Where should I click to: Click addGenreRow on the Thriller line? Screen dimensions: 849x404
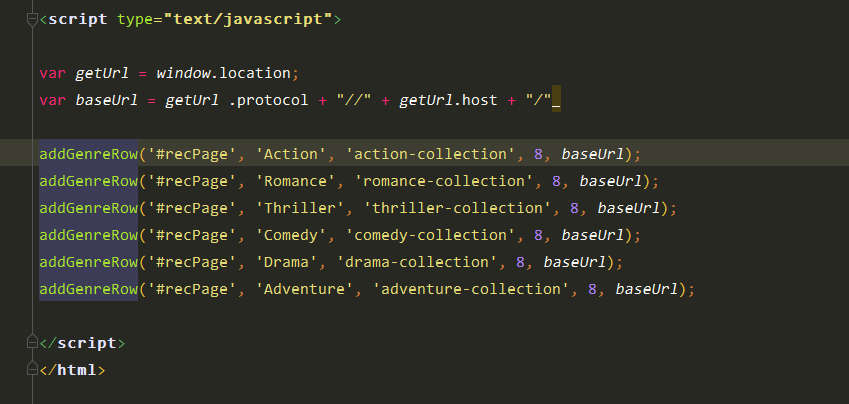point(89,208)
